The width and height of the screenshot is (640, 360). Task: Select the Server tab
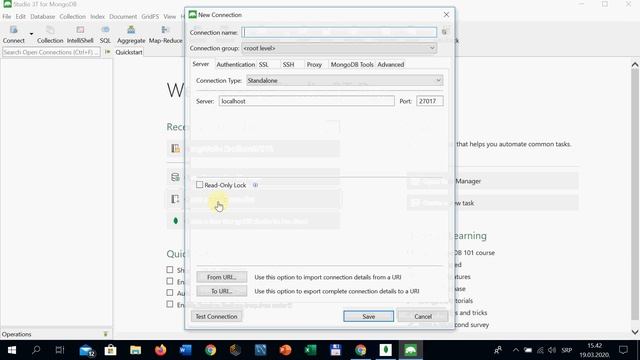(200, 64)
